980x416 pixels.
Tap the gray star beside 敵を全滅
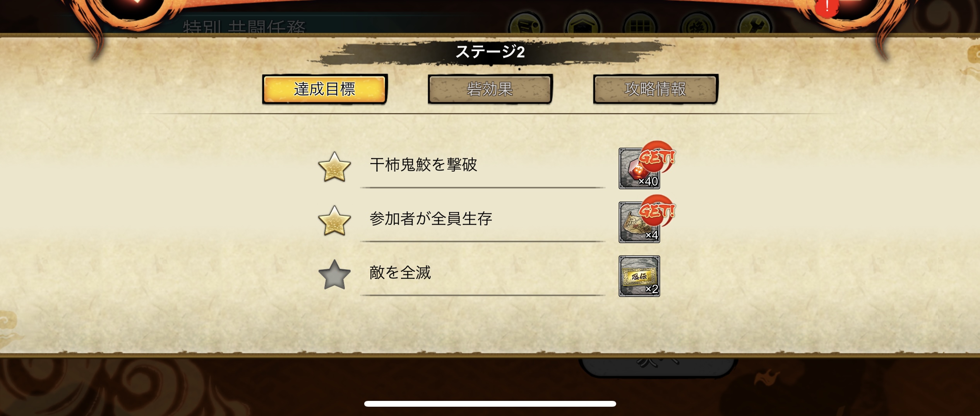(x=334, y=275)
